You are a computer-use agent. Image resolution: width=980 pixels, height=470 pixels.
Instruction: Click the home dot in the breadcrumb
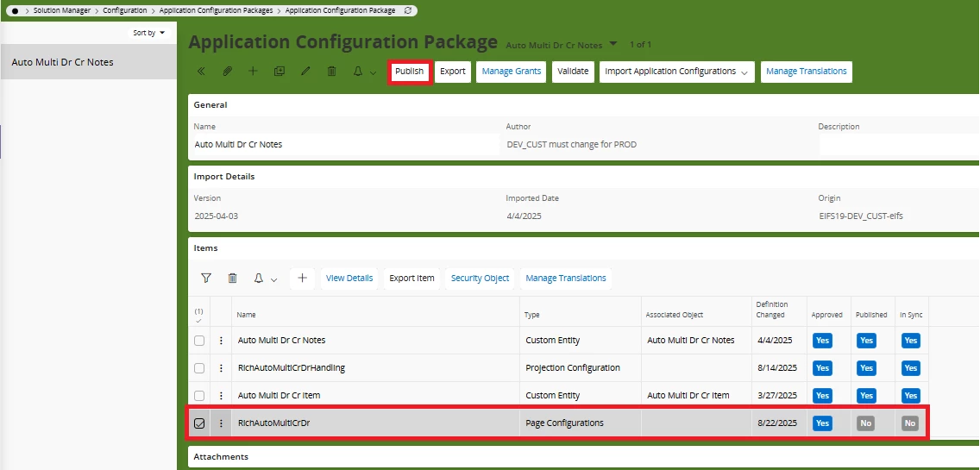pos(15,10)
